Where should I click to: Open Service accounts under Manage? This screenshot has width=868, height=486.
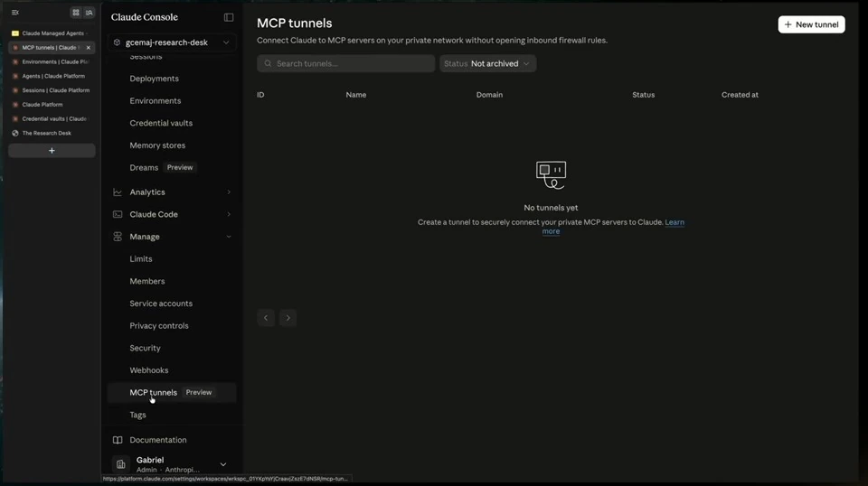[161, 304]
